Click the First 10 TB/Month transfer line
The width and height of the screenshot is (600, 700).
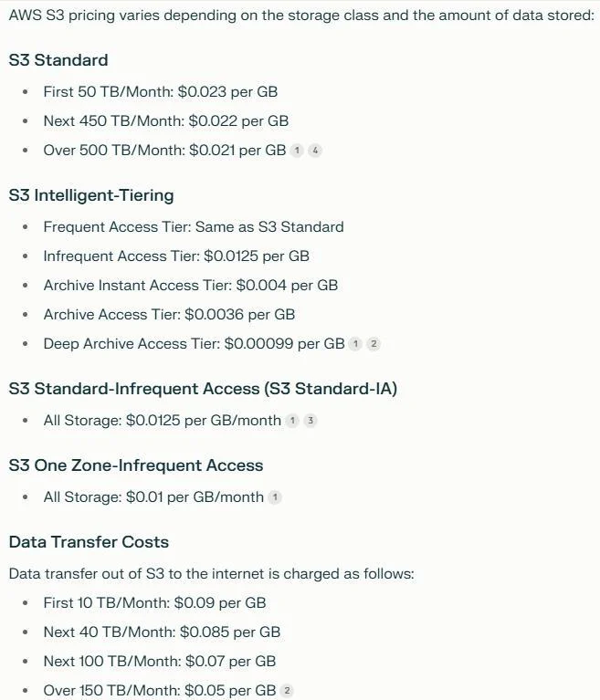(154, 603)
